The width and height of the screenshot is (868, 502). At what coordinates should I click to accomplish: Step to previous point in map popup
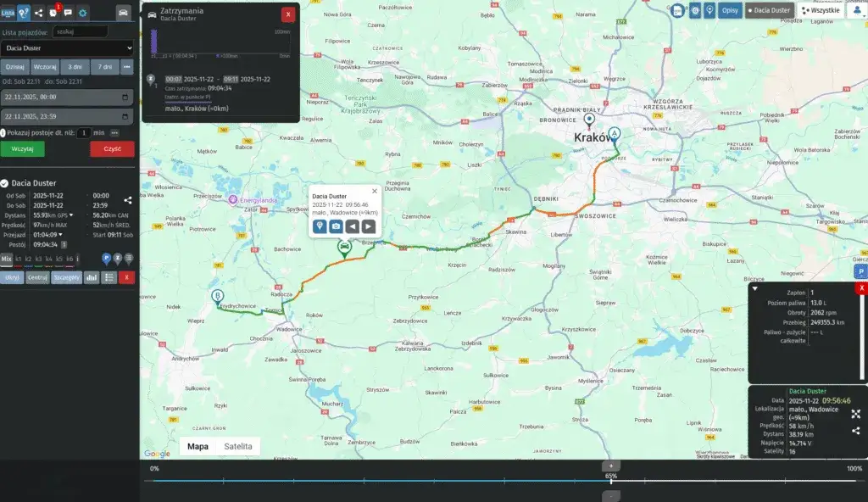click(352, 226)
